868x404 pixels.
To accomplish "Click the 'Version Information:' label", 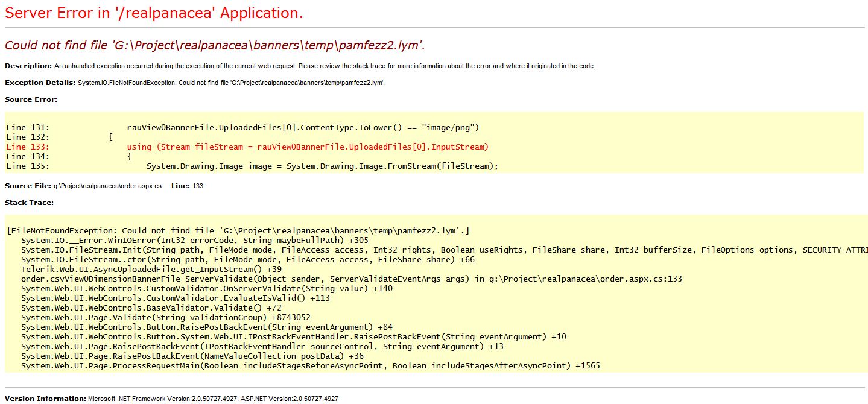I will [45, 399].
